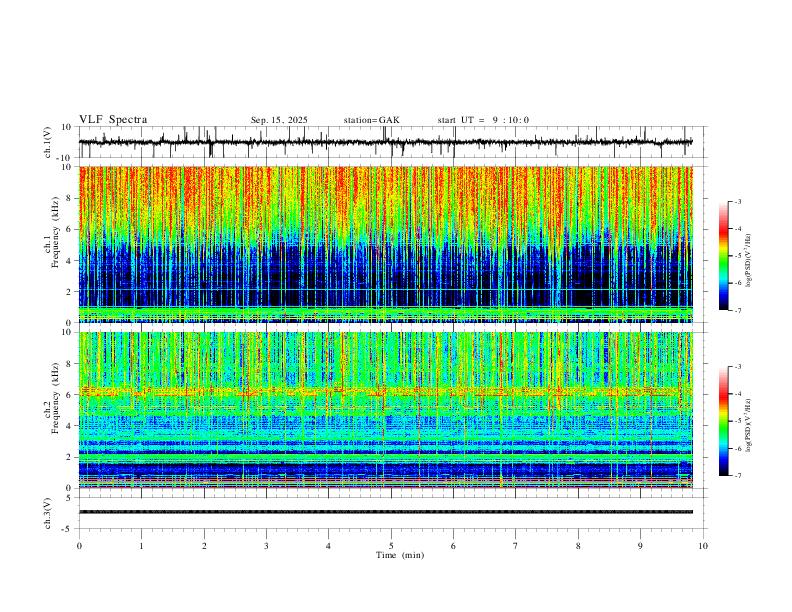
Task: Click the ch.2 colorbar "-5" tick label
Action: (738, 421)
